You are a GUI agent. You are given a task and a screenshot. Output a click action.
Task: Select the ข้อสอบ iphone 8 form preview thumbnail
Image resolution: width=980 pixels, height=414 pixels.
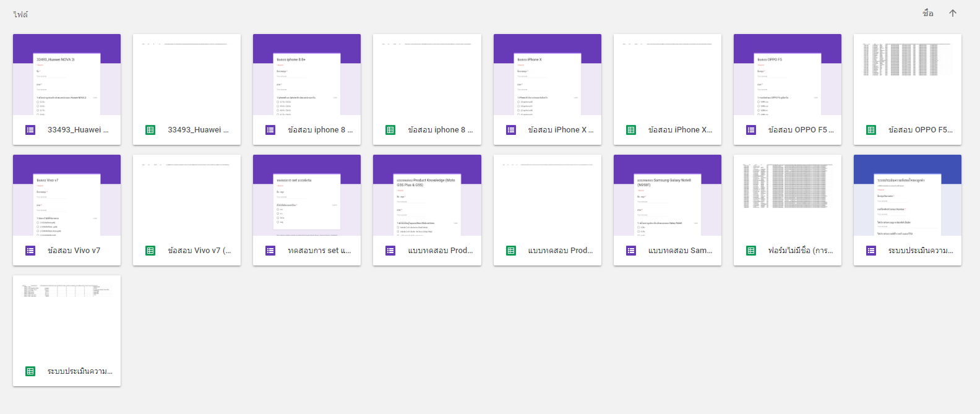click(307, 74)
